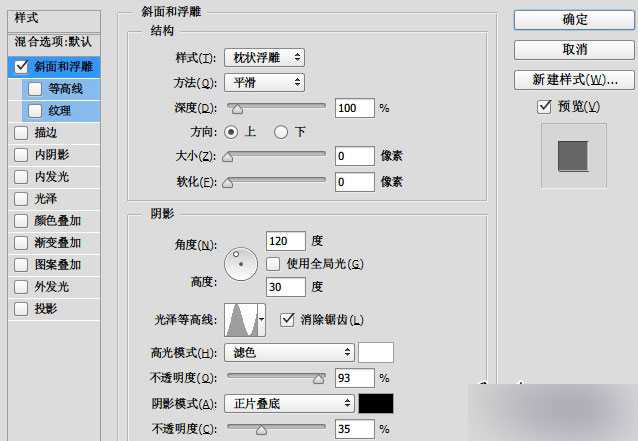Viewport: 638px width, 441px height.
Task: Toggle the 消除锯齿 checkbox
Action: tap(288, 319)
